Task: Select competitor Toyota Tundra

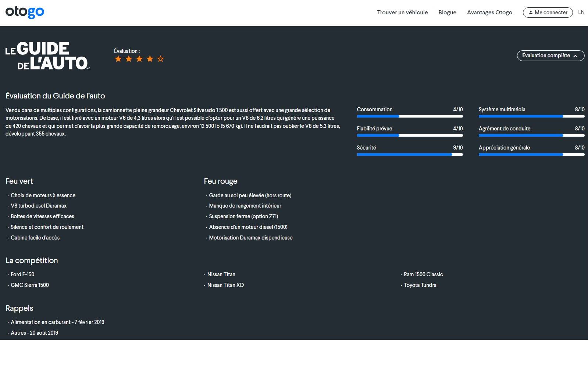Action: [x=420, y=285]
